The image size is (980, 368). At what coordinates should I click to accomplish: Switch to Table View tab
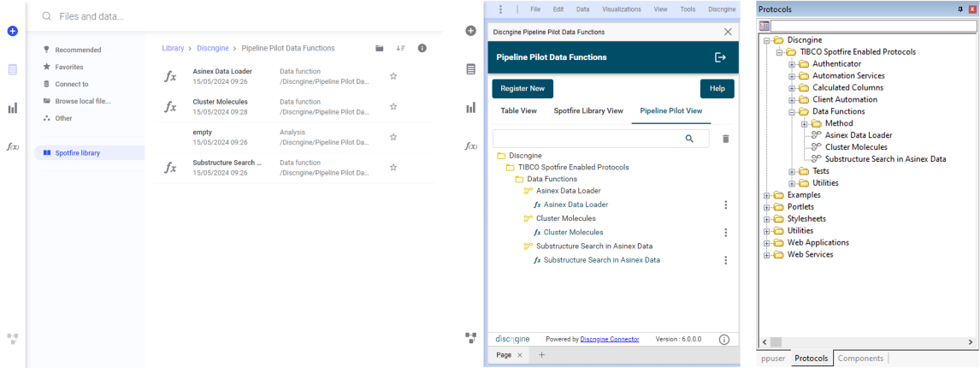[x=518, y=110]
